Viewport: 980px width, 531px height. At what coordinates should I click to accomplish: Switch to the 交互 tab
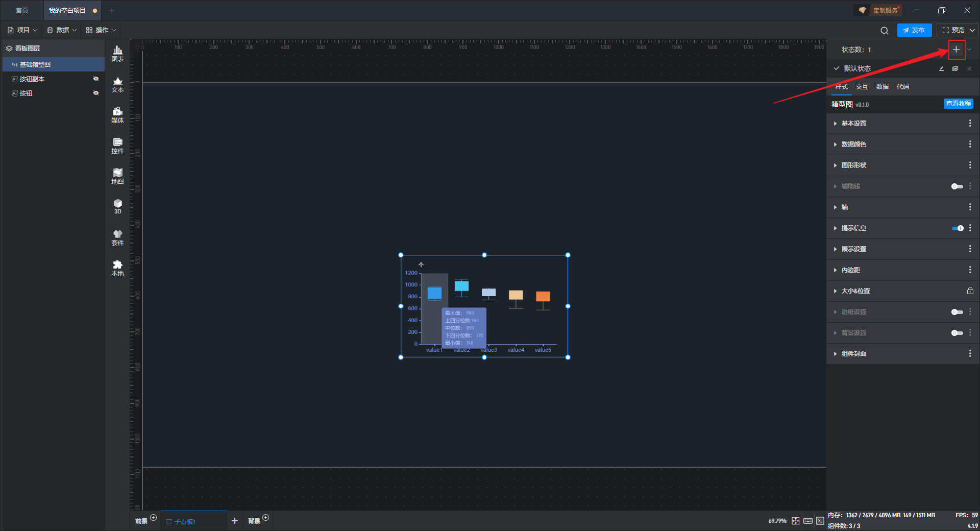862,87
